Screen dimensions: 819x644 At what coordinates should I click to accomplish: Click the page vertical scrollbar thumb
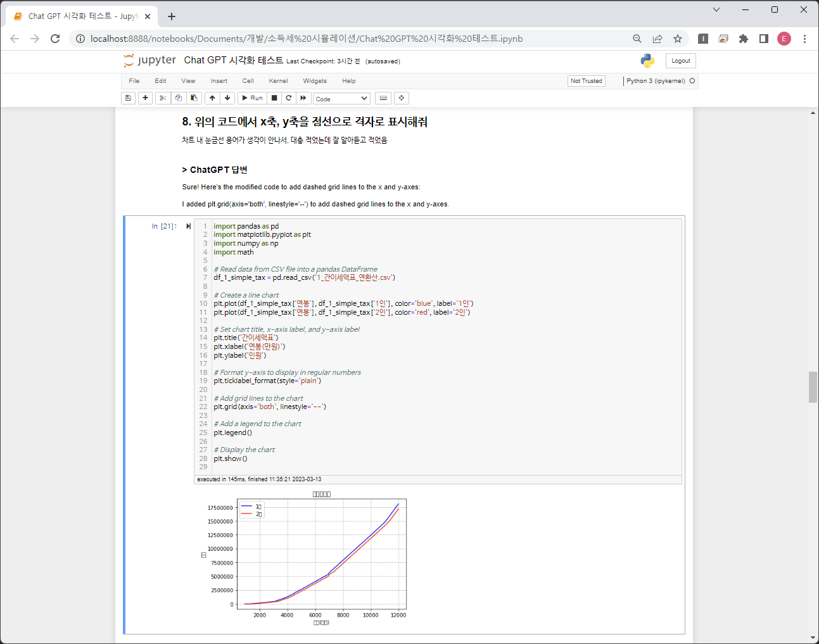813,387
